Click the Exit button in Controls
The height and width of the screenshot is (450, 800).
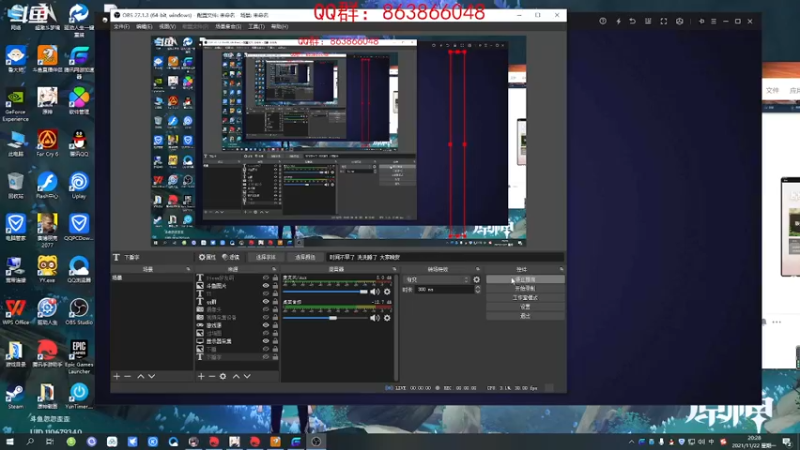pos(525,316)
